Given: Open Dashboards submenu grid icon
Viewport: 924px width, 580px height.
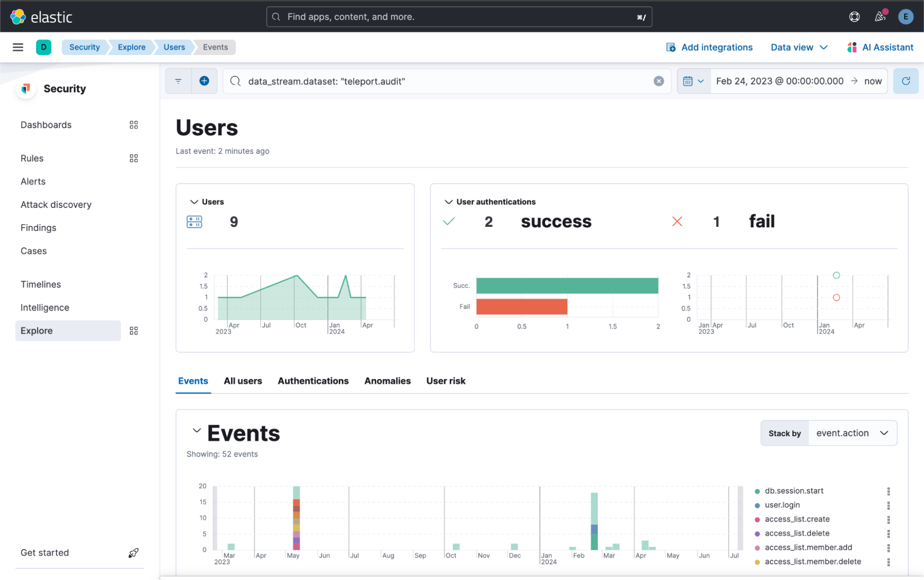Looking at the screenshot, I should point(134,125).
